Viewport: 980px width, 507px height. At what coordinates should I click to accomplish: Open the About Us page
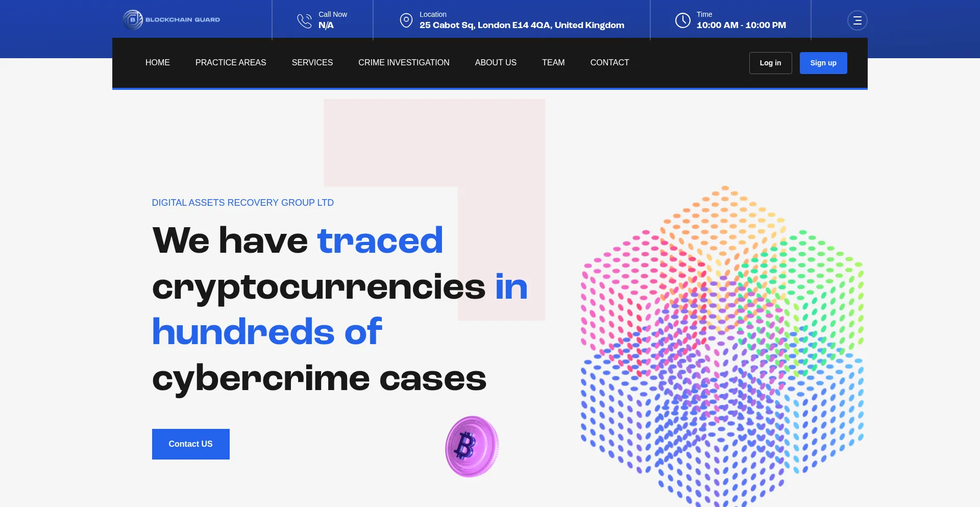tap(496, 62)
